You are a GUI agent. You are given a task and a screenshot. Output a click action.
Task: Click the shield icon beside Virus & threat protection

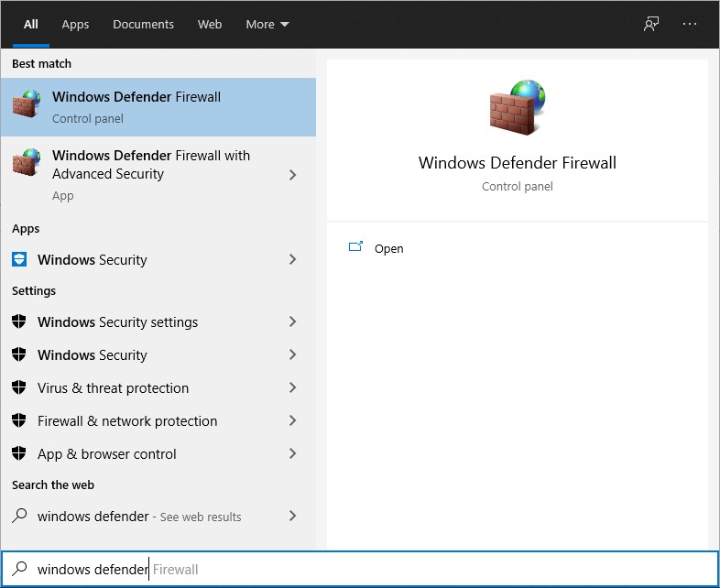pyautogui.click(x=19, y=387)
